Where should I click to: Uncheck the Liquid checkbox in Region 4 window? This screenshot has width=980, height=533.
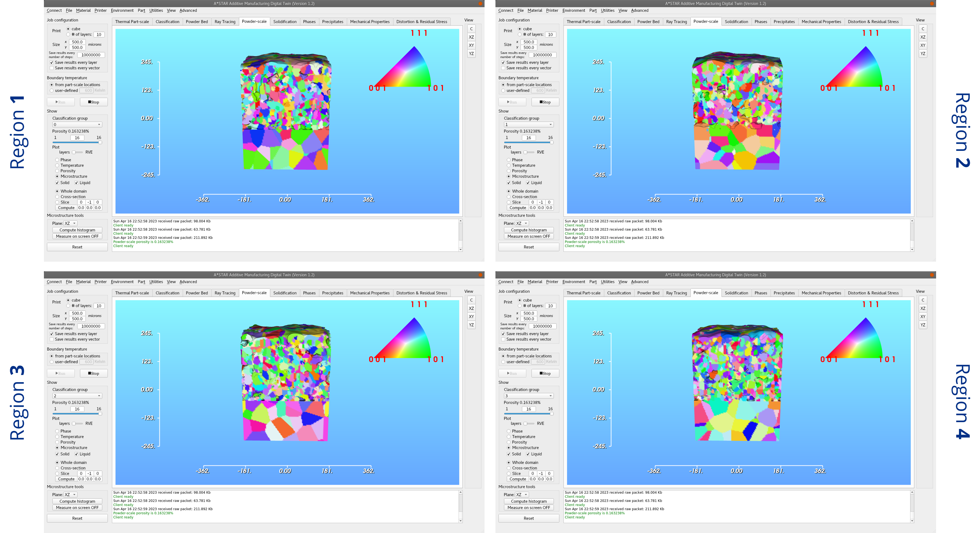click(x=528, y=454)
